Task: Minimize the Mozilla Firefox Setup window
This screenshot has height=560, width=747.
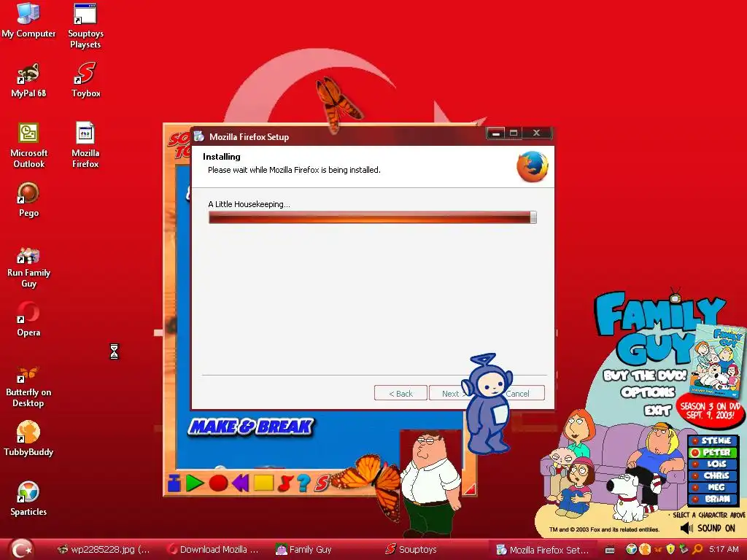Action: click(x=495, y=133)
